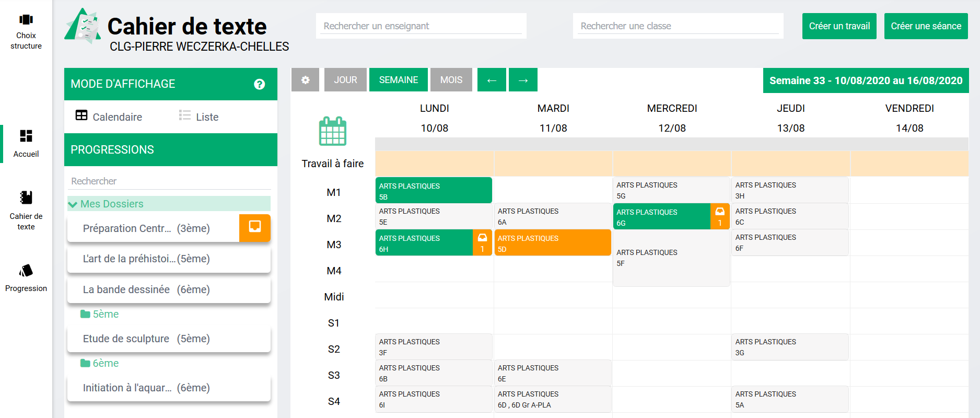Screen dimensions: 980x418
Task: Collapse the Mes Dossiers folder
Action: click(73, 204)
